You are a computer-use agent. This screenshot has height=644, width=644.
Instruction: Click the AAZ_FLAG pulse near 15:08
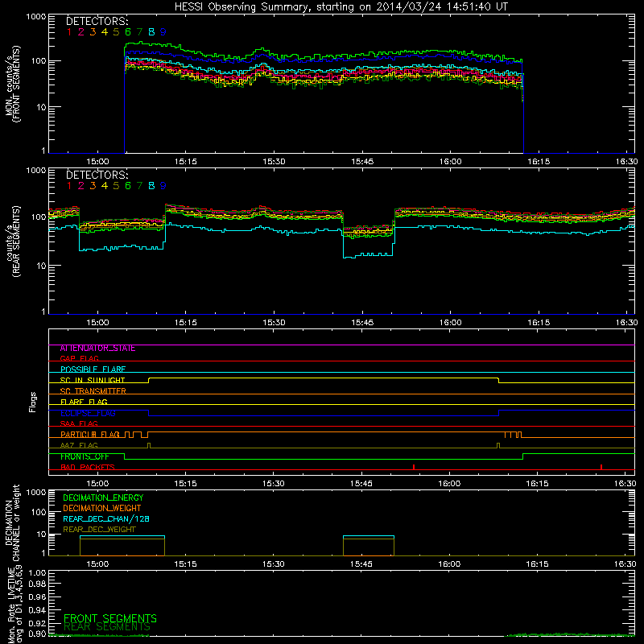(x=149, y=445)
